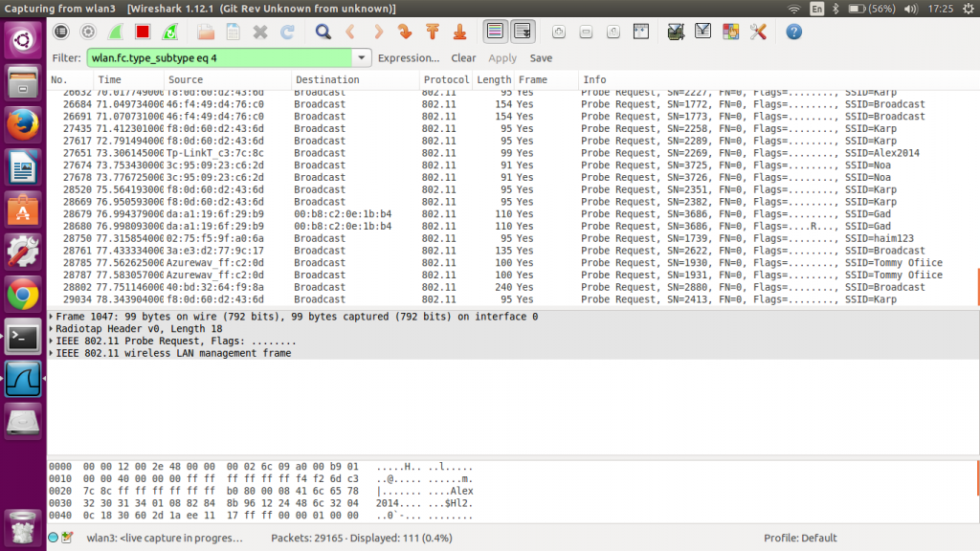This screenshot has height=551, width=980.
Task: Select packet 28802 with length 240
Action: (513, 287)
